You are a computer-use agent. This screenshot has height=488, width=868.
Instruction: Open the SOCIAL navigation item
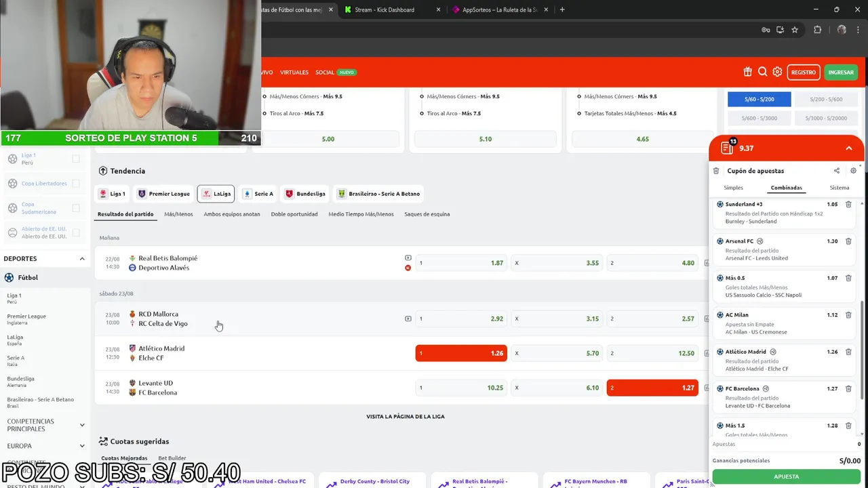pyautogui.click(x=325, y=72)
